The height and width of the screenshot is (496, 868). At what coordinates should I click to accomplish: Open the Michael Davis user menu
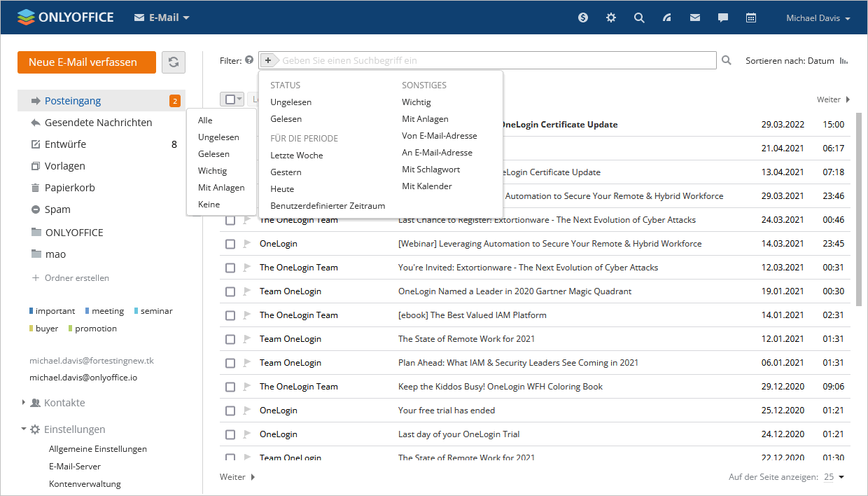pyautogui.click(x=818, y=18)
